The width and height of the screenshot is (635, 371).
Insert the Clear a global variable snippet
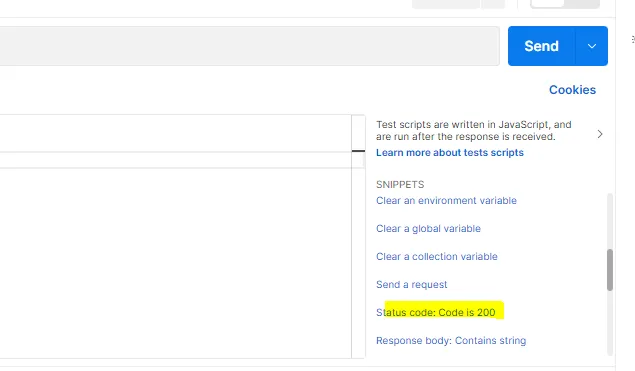(x=428, y=228)
